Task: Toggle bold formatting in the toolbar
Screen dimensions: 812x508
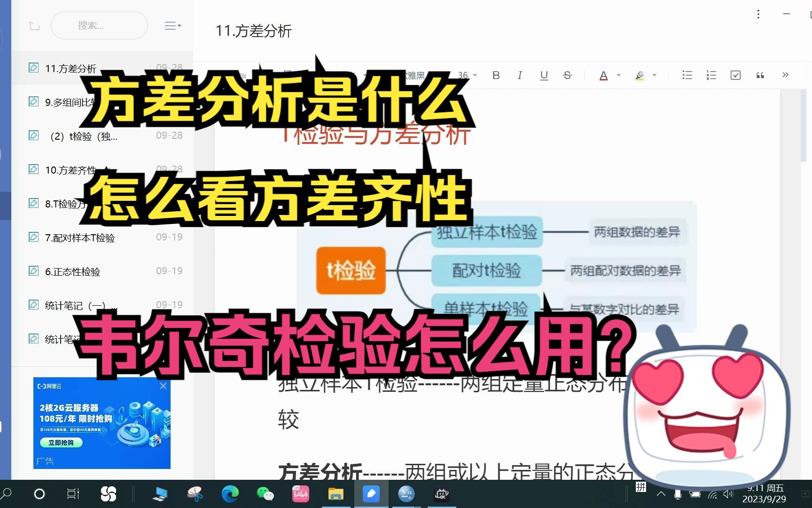Action: 496,75
